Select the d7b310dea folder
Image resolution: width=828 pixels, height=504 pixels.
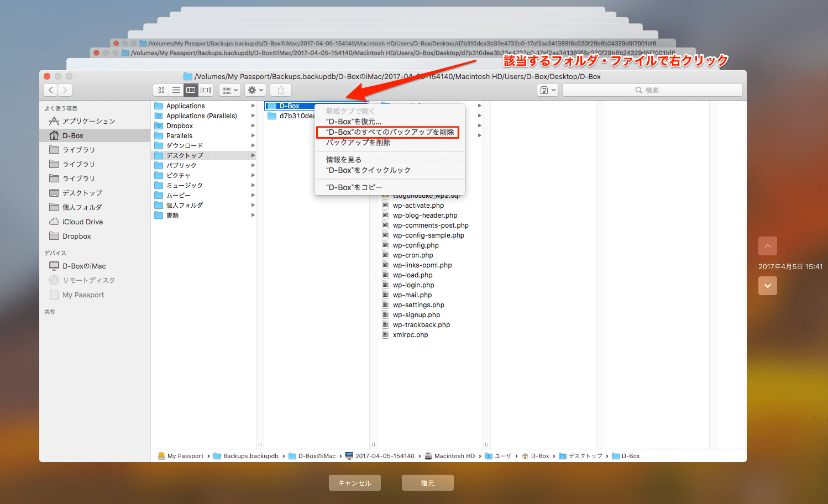click(291, 116)
